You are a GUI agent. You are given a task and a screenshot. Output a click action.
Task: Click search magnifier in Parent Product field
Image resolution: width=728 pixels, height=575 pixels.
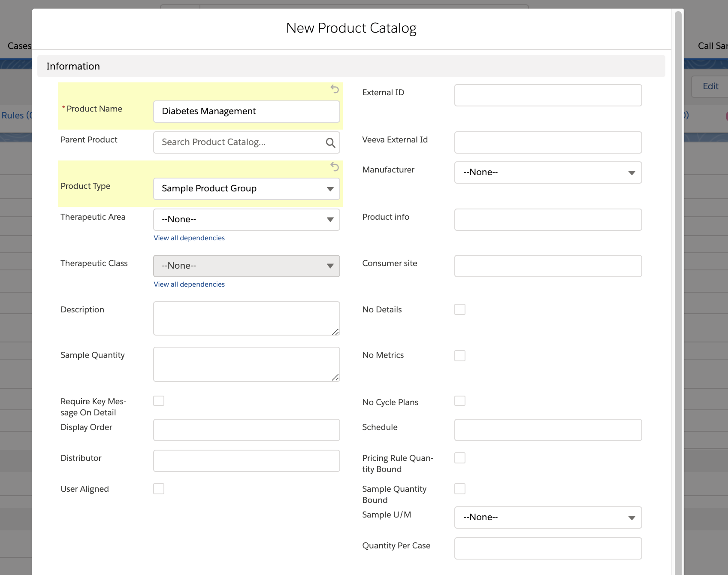point(330,143)
